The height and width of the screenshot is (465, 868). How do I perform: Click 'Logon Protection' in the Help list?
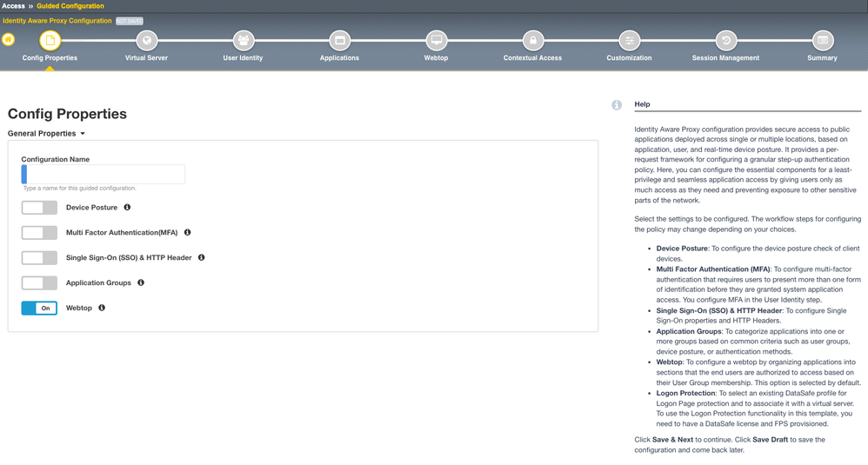[686, 393]
